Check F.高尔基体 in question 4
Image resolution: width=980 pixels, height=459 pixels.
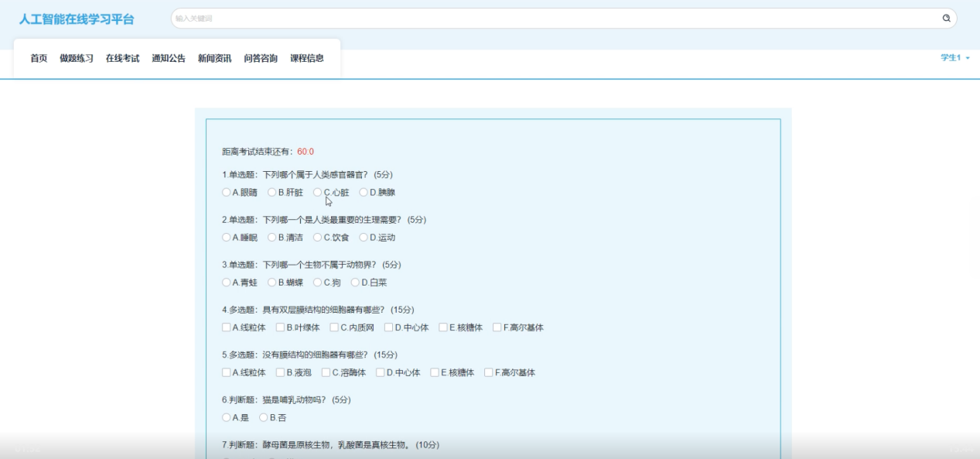point(497,327)
